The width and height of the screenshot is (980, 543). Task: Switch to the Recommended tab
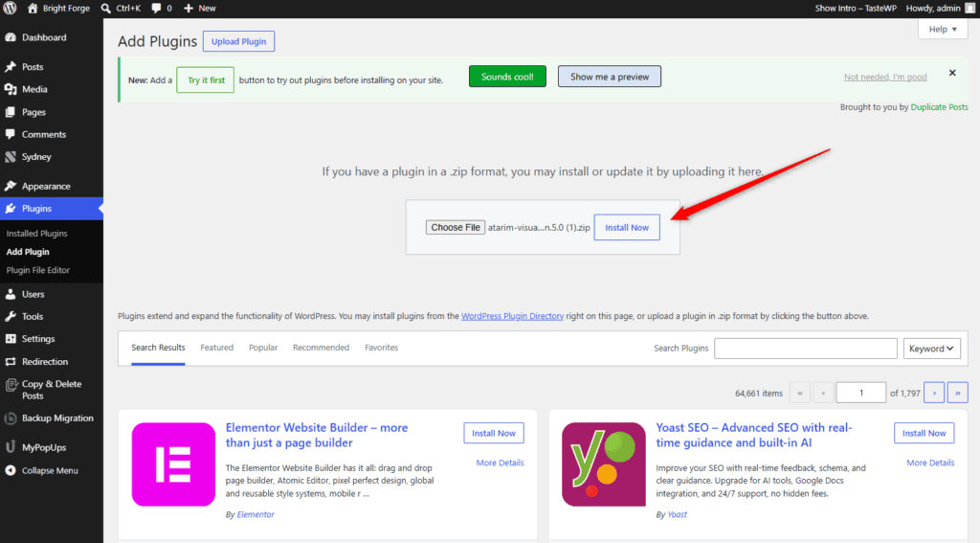[322, 348]
